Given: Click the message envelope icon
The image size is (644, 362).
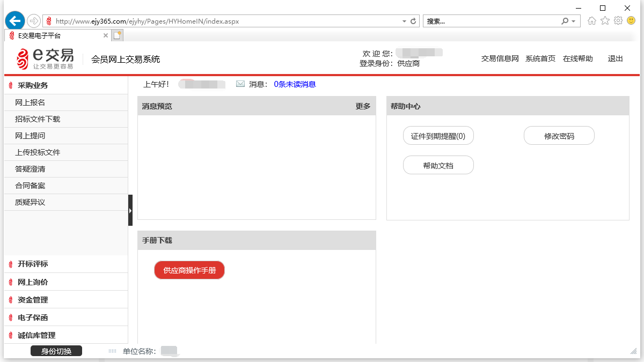Looking at the screenshot, I should pyautogui.click(x=240, y=84).
